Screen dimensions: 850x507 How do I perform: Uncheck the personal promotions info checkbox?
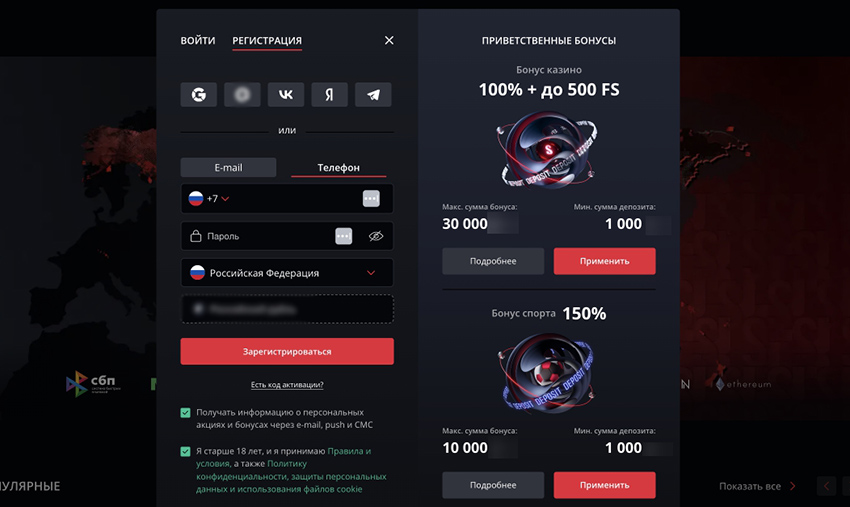click(185, 413)
